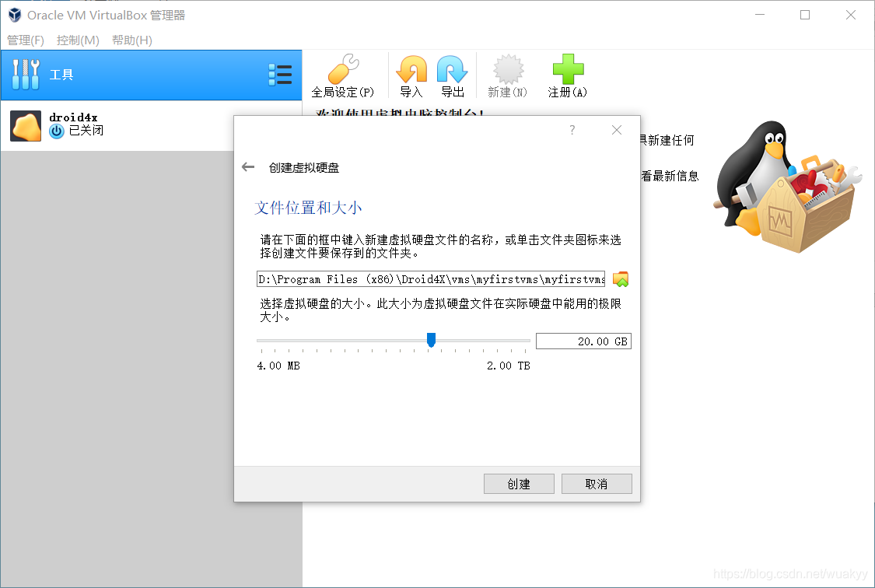Click the 创建虚拟硬盘 dialog title
This screenshot has width=875, height=588.
pos(304,167)
